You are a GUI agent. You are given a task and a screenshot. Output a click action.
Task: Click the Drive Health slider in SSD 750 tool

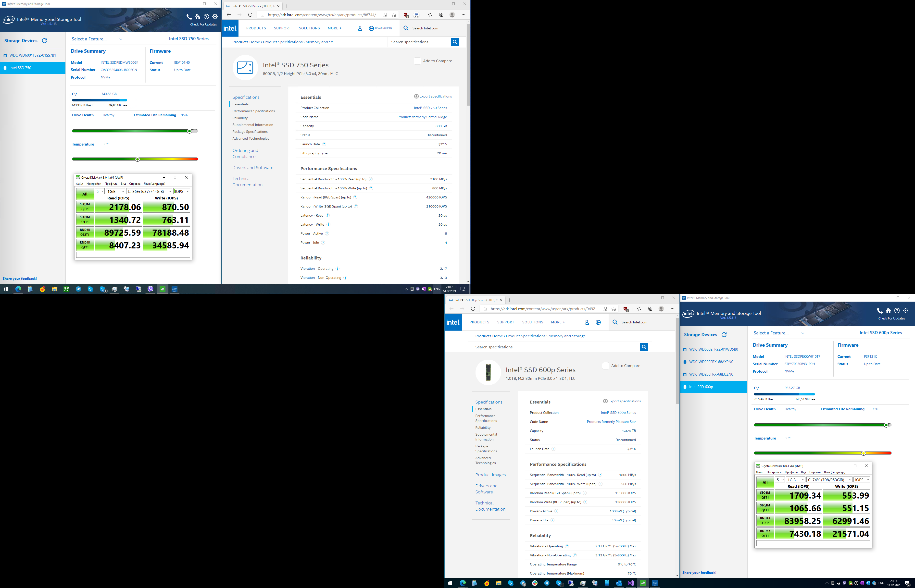pyautogui.click(x=135, y=131)
